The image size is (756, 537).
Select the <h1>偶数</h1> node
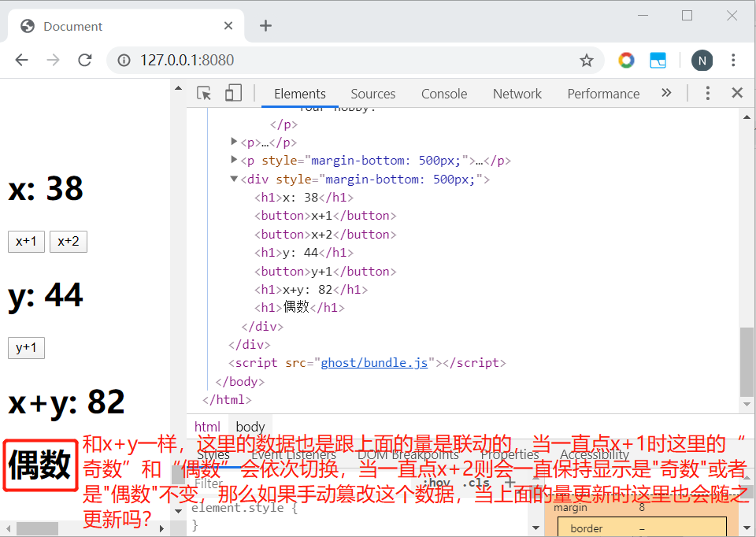[299, 308]
